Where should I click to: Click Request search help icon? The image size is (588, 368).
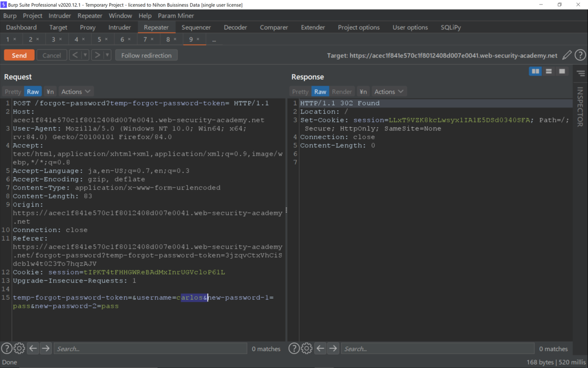tap(6, 348)
